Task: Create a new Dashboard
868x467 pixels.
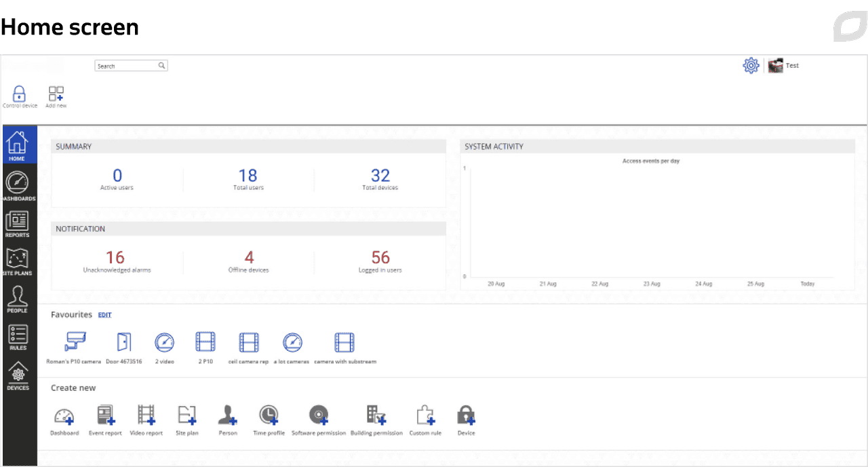Action: pyautogui.click(x=64, y=415)
